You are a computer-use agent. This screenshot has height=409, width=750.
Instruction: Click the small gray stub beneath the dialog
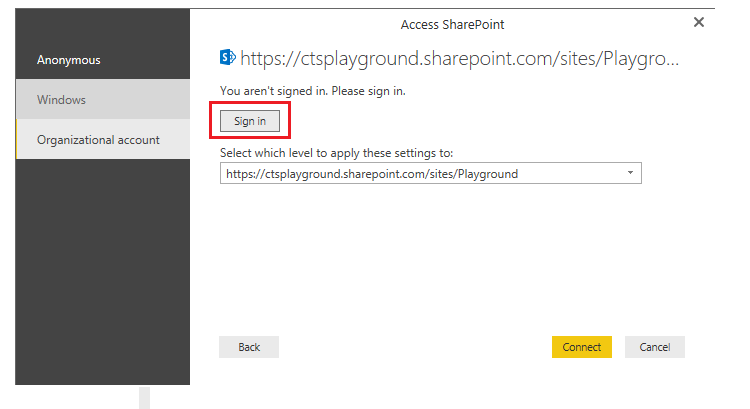click(x=144, y=398)
